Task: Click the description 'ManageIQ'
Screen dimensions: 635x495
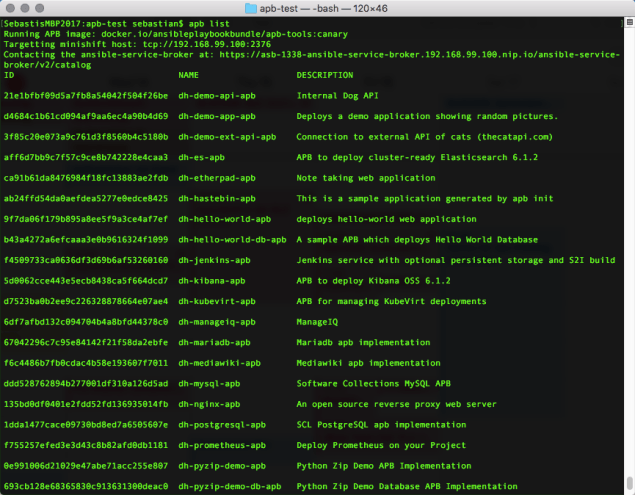Action: point(317,322)
